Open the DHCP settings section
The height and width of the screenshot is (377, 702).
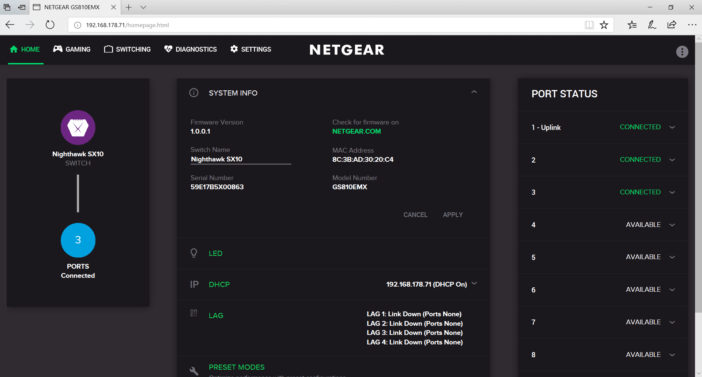[x=219, y=284]
